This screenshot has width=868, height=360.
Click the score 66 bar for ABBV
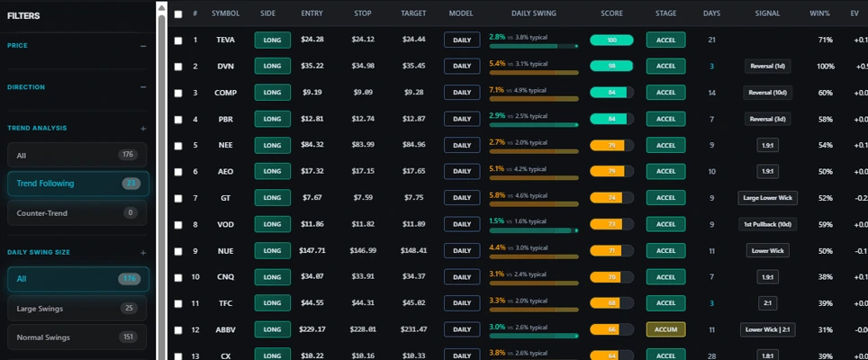tap(611, 329)
